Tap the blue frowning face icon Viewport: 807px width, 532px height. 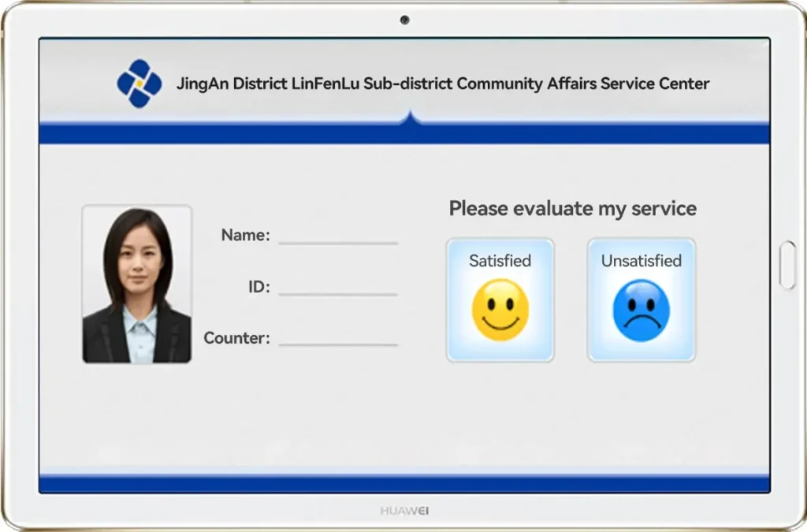[x=641, y=311]
